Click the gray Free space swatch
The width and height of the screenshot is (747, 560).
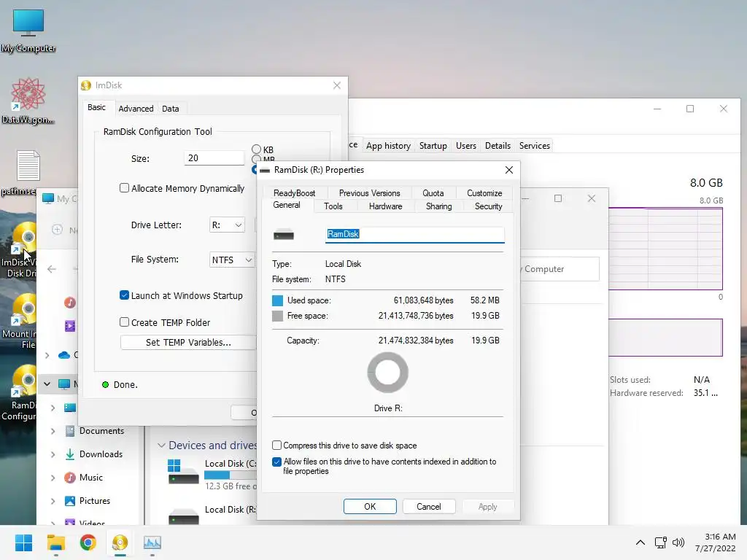[x=277, y=316]
